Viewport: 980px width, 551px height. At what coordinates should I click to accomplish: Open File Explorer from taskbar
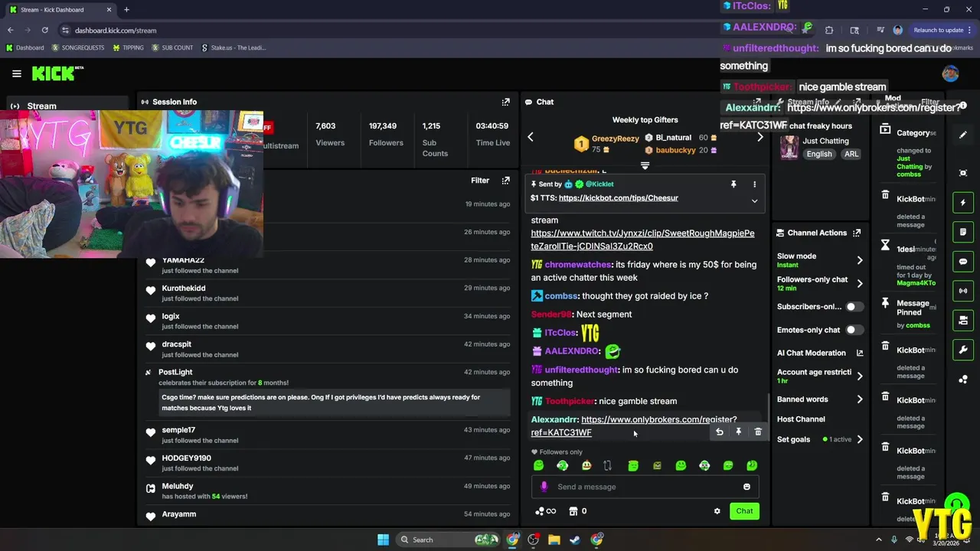pos(554,540)
